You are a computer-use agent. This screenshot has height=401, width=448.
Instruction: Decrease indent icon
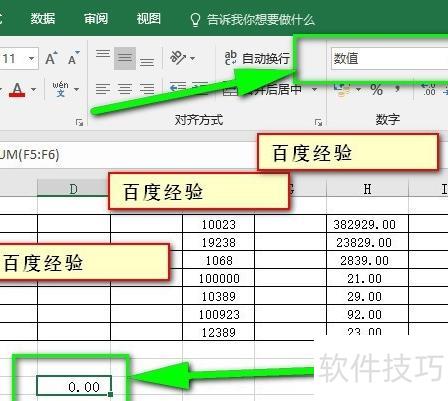coord(178,89)
